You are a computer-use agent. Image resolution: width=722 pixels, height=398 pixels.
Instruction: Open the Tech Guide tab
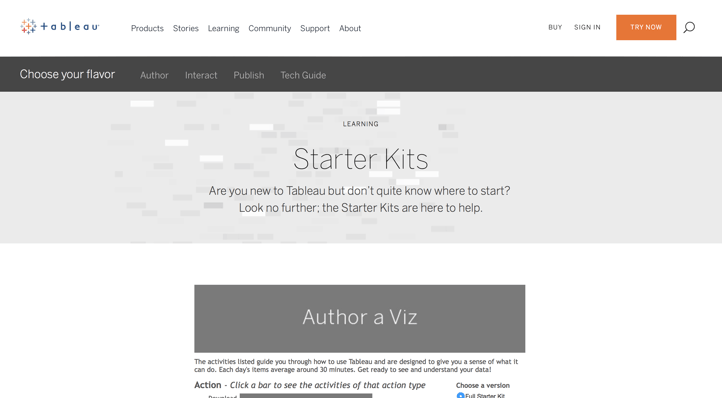click(x=303, y=75)
